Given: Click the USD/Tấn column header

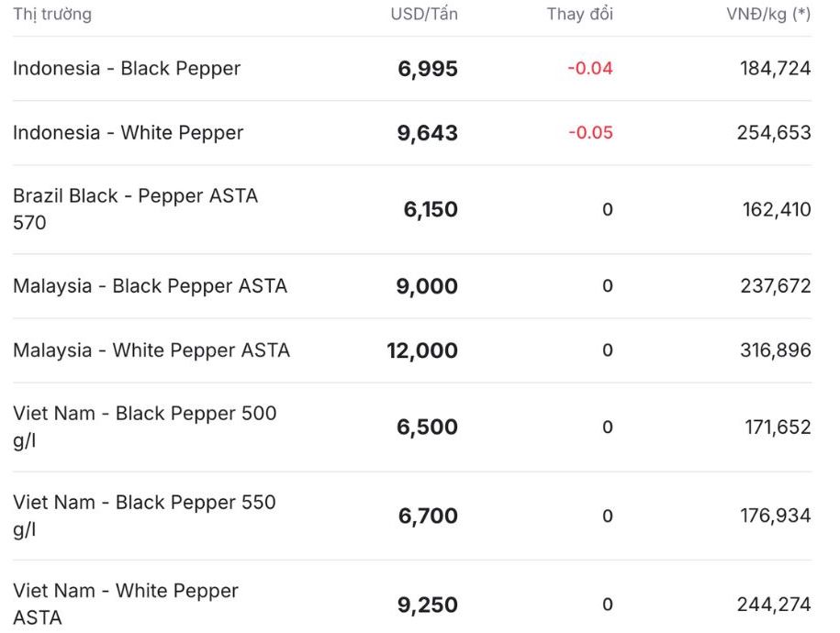Looking at the screenshot, I should tap(424, 14).
